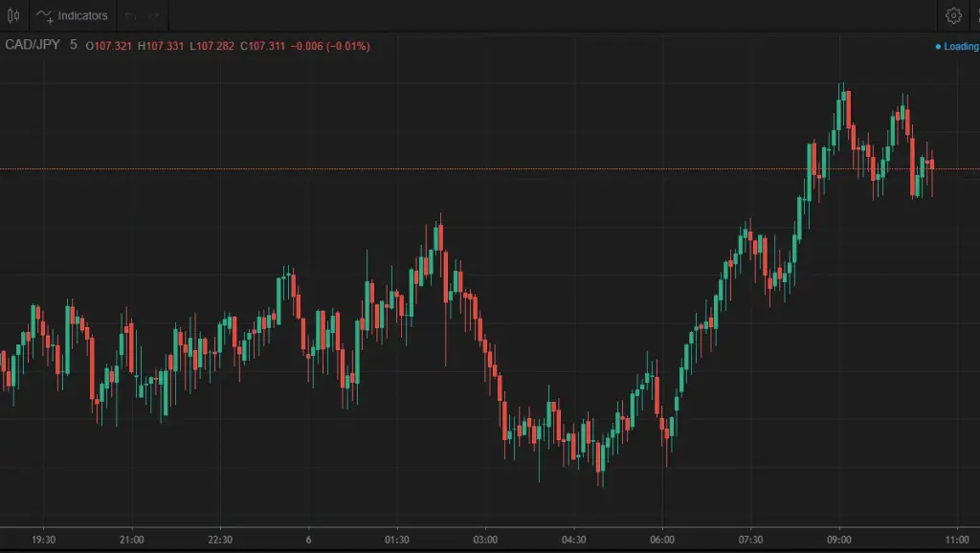The width and height of the screenshot is (980, 553).
Task: Select the high value H107.331
Action: click(x=161, y=46)
